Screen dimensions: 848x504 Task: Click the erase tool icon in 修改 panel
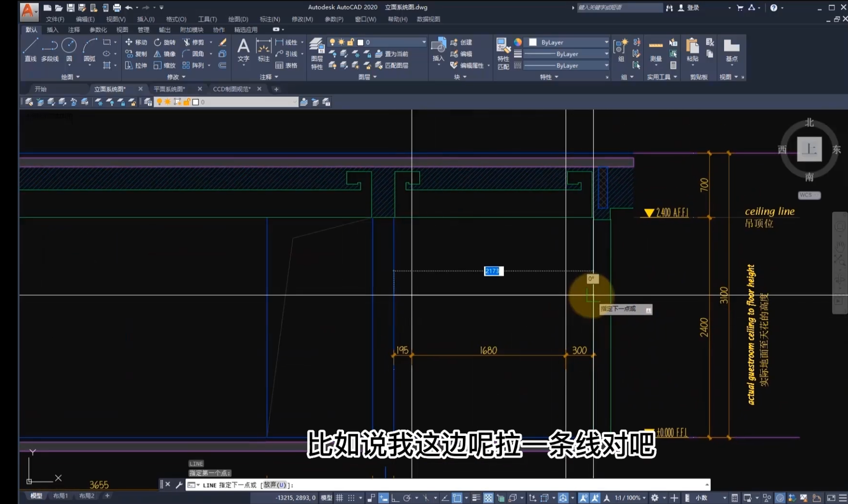pyautogui.click(x=223, y=42)
